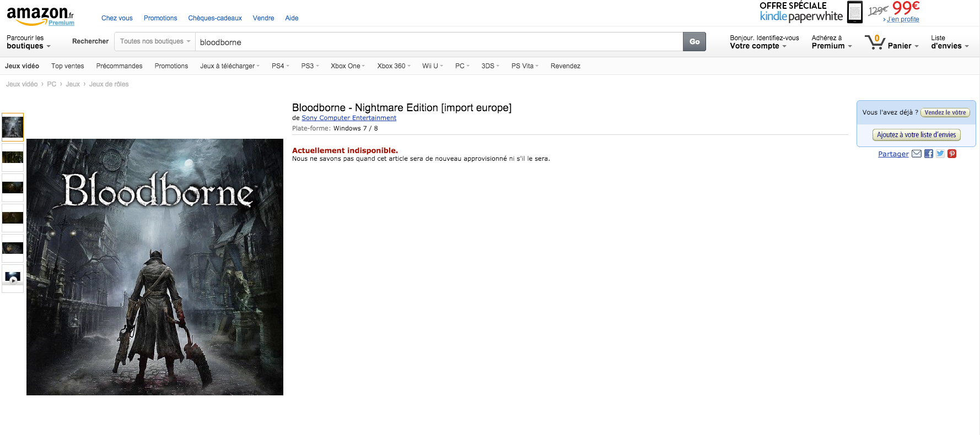Expand 3DS category menu
Viewport: 980px width, 435px height.
[x=490, y=66]
